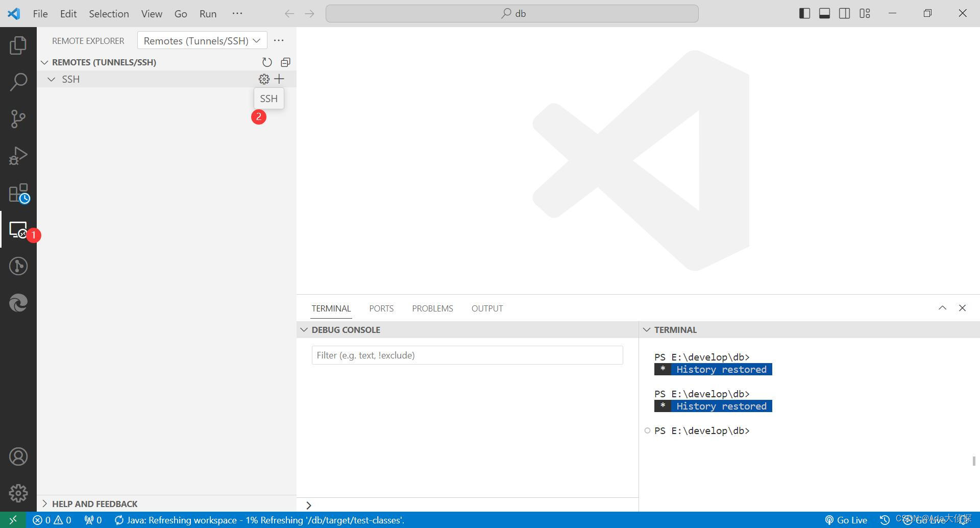The width and height of the screenshot is (980, 528).
Task: Open Remotes (Tunnels/SSH) dropdown selector
Action: (202, 41)
